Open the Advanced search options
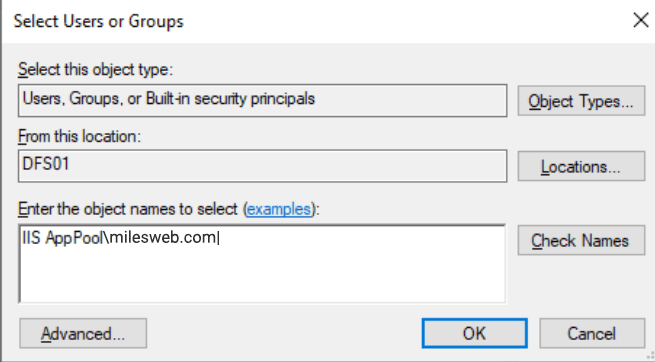Screen dimensions: 655x362 point(83,334)
